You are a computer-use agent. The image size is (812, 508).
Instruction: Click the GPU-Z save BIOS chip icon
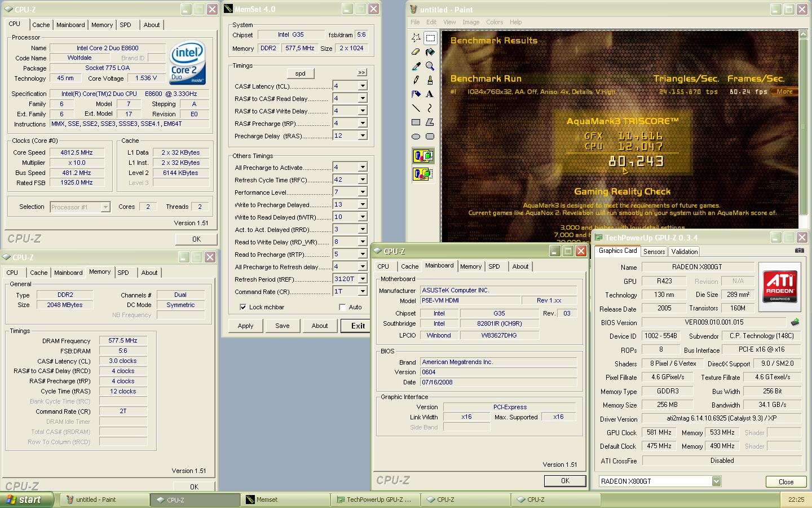[795, 322]
